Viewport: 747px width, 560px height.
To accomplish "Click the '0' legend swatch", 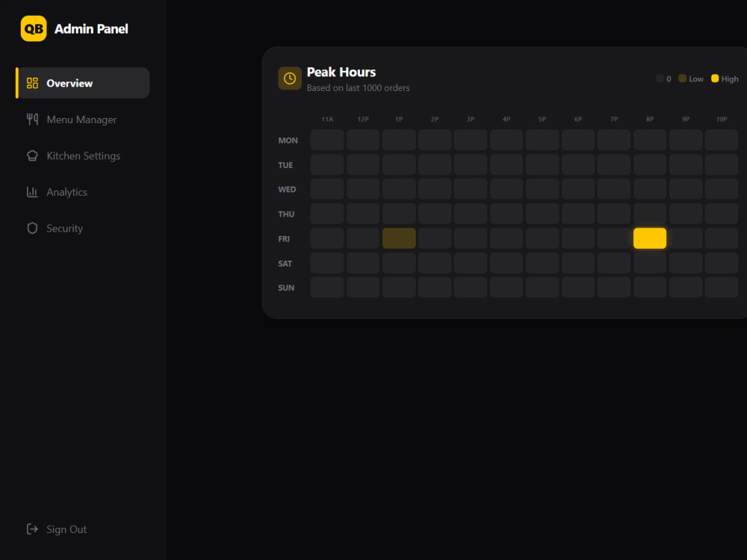I will (660, 78).
